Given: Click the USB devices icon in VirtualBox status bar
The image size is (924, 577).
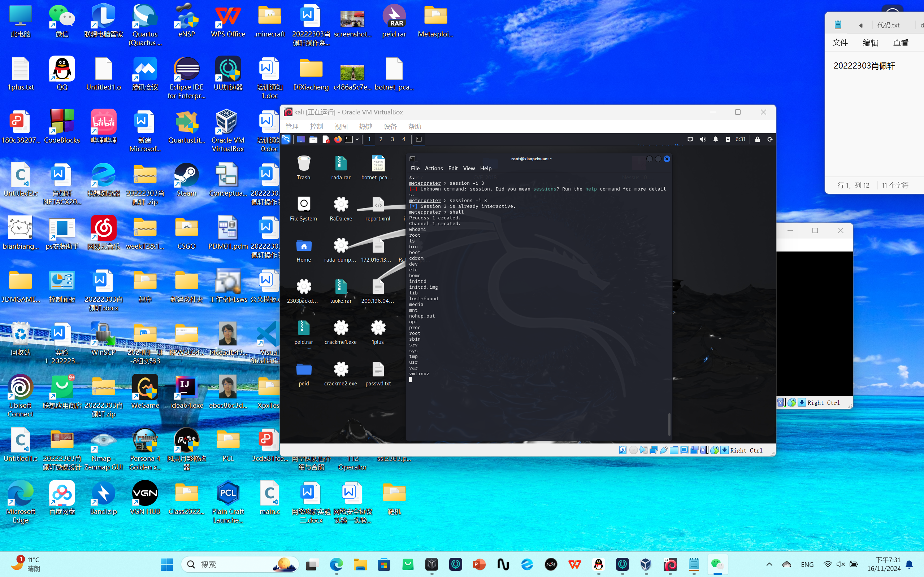Looking at the screenshot, I should coord(664,450).
